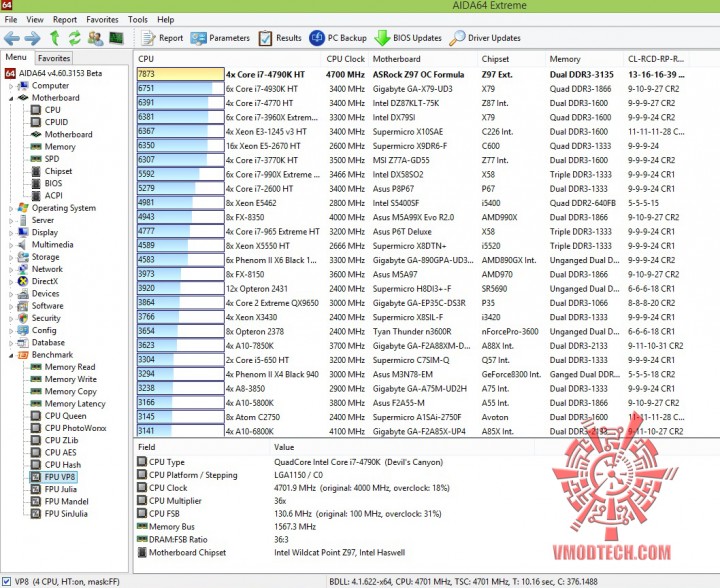720x588 pixels.
Task: Open the Tools menu
Action: (x=138, y=20)
